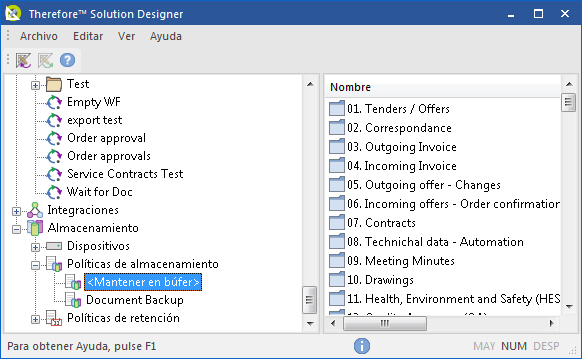Select 03. Outgoing Invoice in list
583x360 pixels.
402,147
